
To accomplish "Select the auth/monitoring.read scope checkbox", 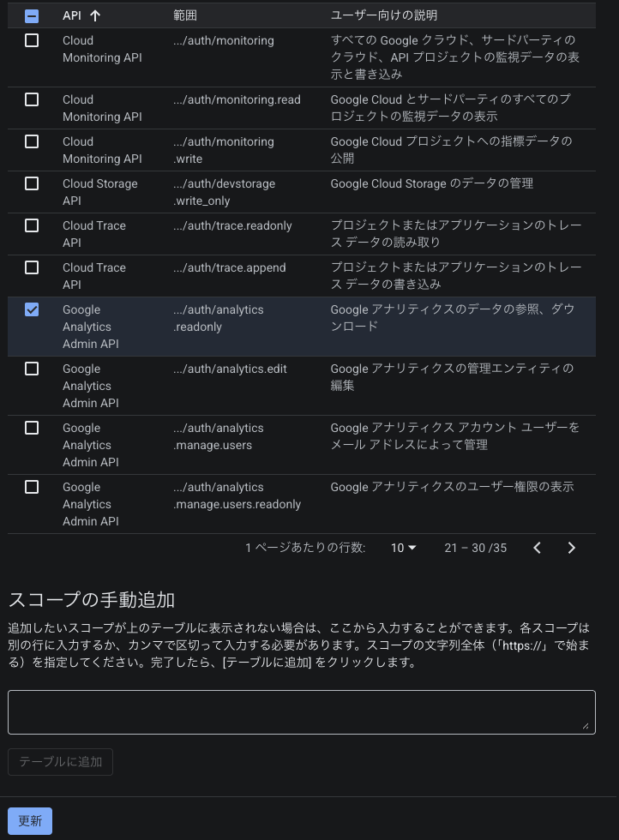I will pyautogui.click(x=32, y=99).
